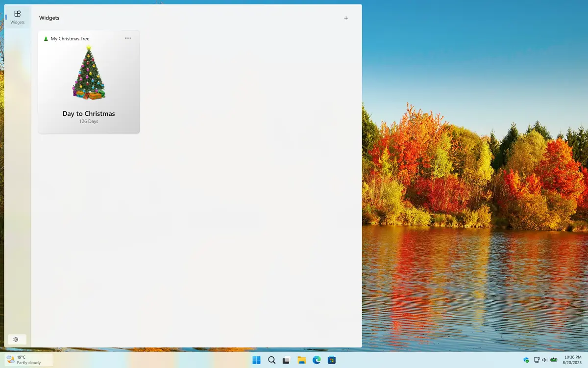Select the Widgets tab in the left rail
The height and width of the screenshot is (368, 588).
17,16
